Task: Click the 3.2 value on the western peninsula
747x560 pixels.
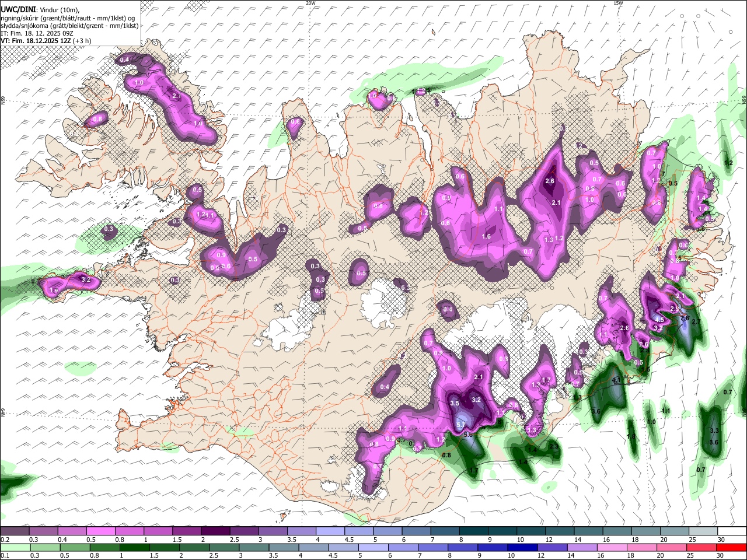Action: [86, 281]
